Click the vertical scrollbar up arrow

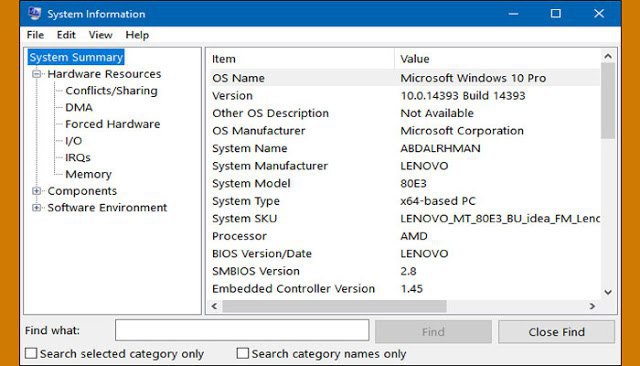[608, 56]
